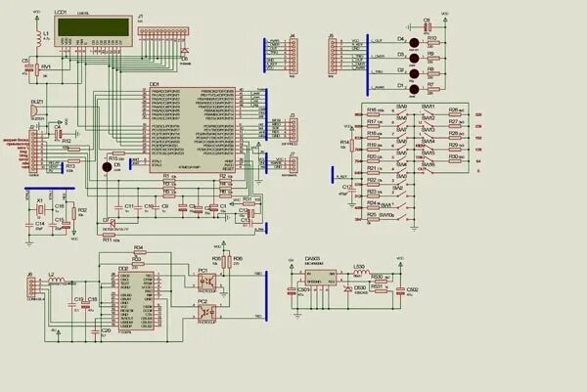The width and height of the screenshot is (587, 392).
Task: Select inductor L1 below VCC
Action: [x=38, y=39]
